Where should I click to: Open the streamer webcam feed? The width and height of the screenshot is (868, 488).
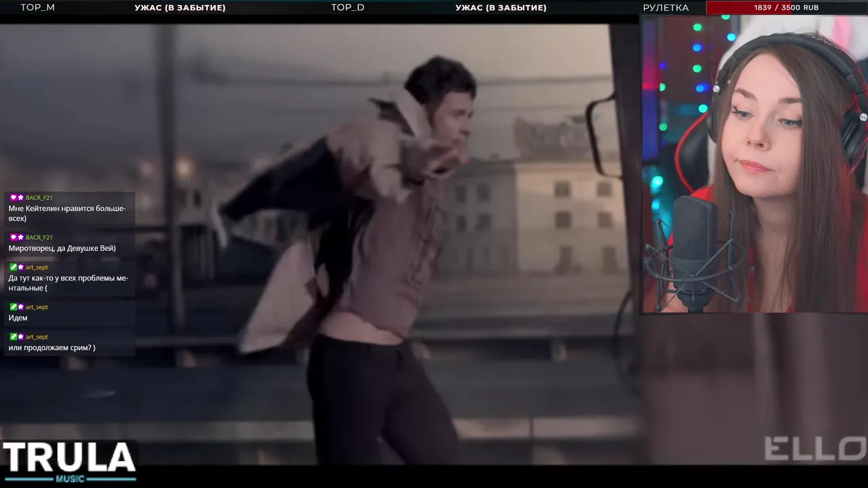pos(755,164)
